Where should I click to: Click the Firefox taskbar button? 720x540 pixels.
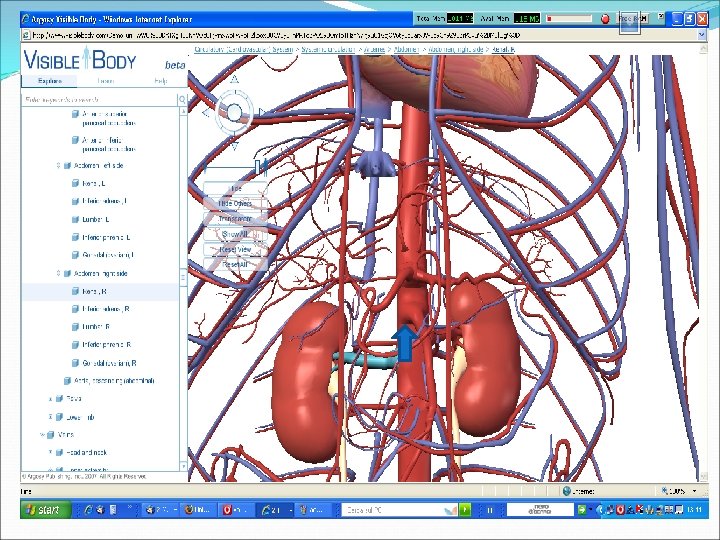(x=197, y=510)
